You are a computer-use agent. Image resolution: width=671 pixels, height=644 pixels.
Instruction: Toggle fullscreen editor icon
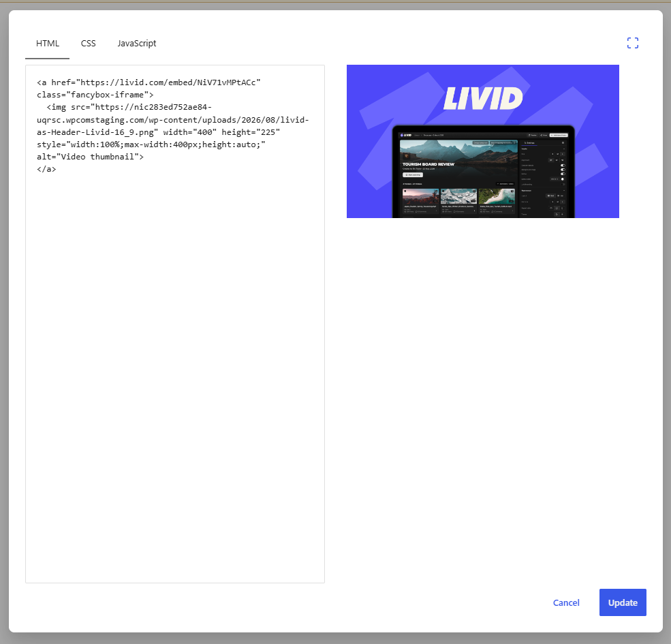pyautogui.click(x=632, y=43)
